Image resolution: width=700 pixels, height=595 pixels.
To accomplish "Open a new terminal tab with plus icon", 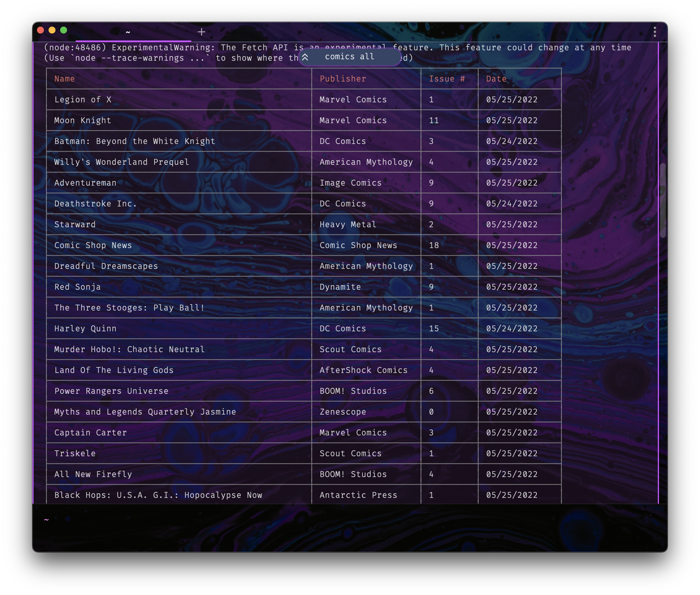I will pyautogui.click(x=201, y=32).
